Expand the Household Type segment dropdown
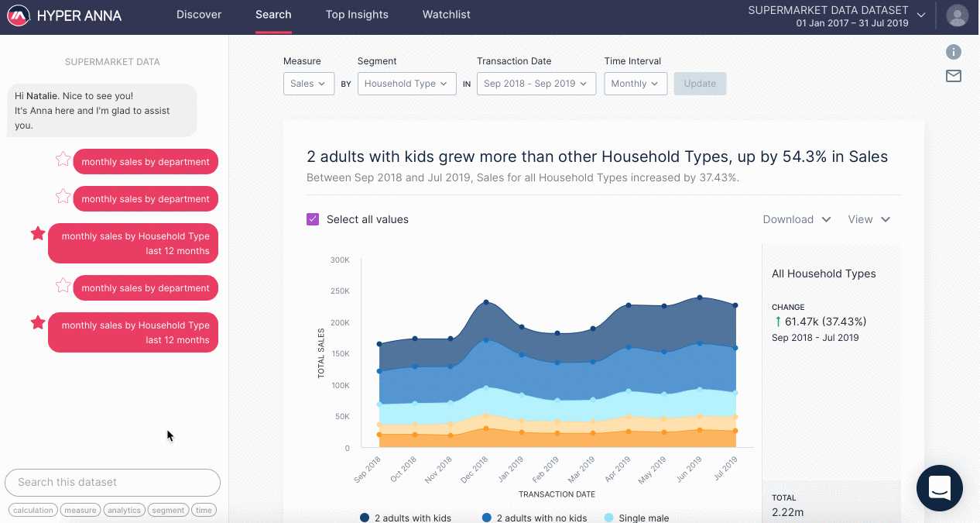The image size is (980, 523). 406,84
